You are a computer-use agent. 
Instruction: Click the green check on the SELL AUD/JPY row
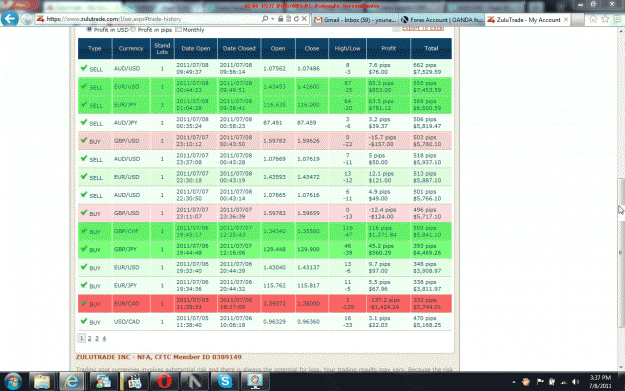point(84,122)
